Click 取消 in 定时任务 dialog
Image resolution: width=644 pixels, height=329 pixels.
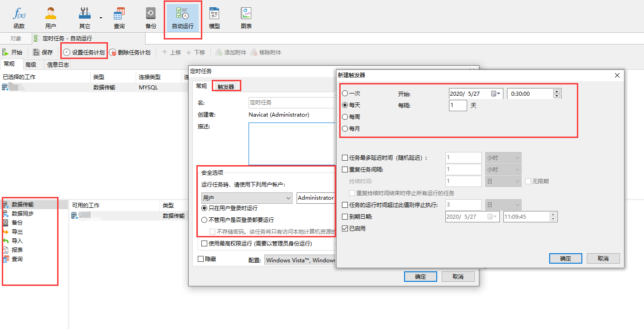tap(458, 276)
